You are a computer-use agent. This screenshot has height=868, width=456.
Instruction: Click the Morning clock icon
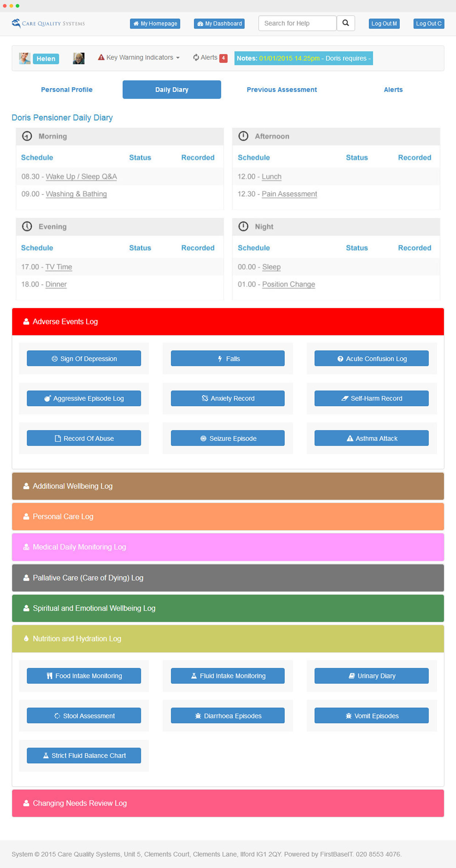27,136
